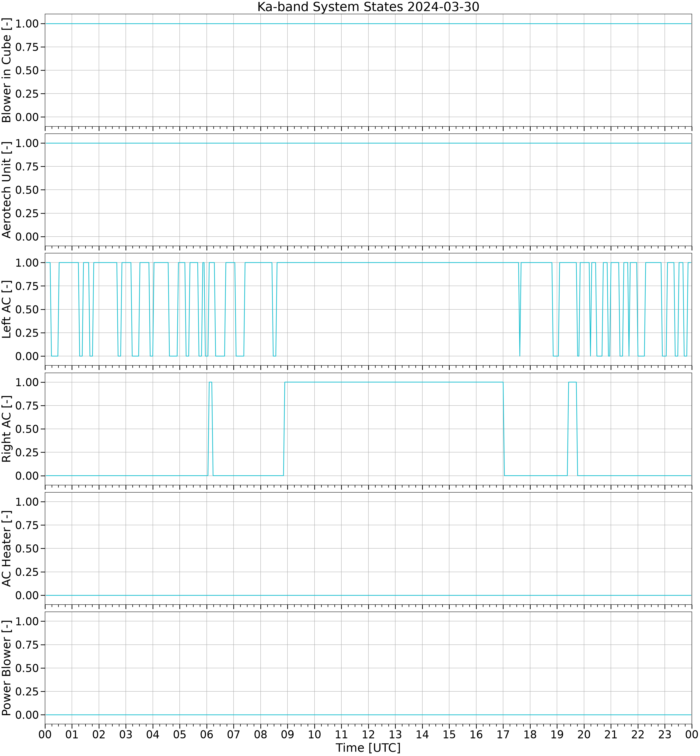The width and height of the screenshot is (700, 756).
Task: Click the 12 hour tick label
Action: click(368, 734)
